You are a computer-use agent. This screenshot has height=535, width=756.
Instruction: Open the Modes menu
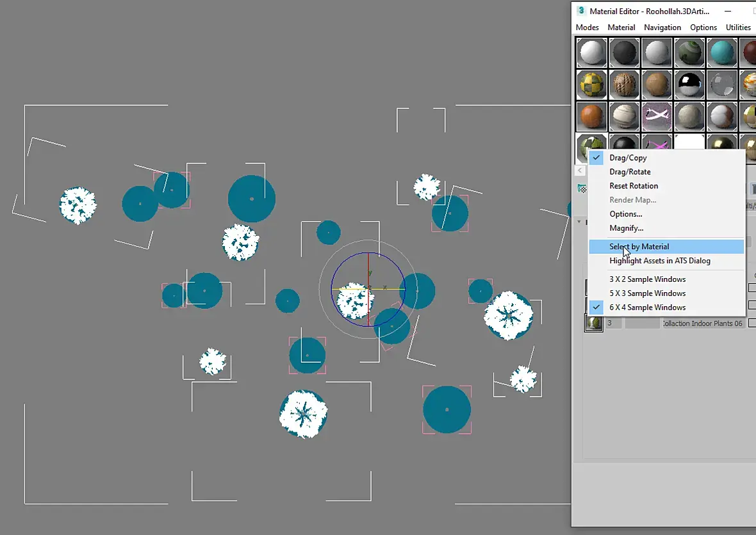pyautogui.click(x=588, y=28)
